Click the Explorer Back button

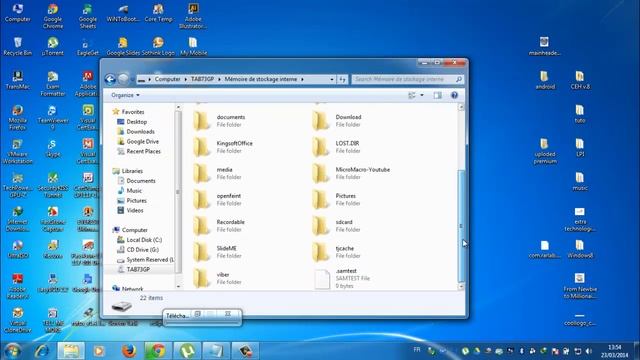coord(110,79)
